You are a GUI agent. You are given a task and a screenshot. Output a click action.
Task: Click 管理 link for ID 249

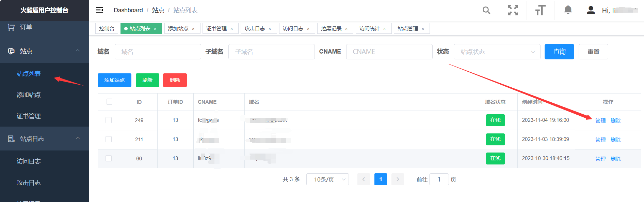coord(600,120)
